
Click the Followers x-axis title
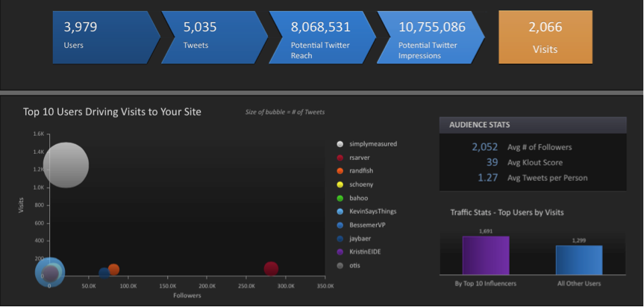pos(187,295)
